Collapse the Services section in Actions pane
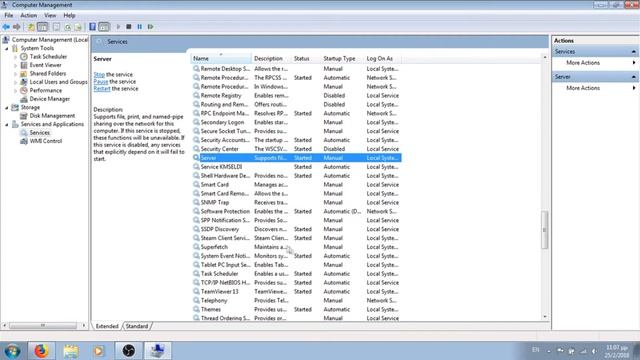 (x=633, y=52)
